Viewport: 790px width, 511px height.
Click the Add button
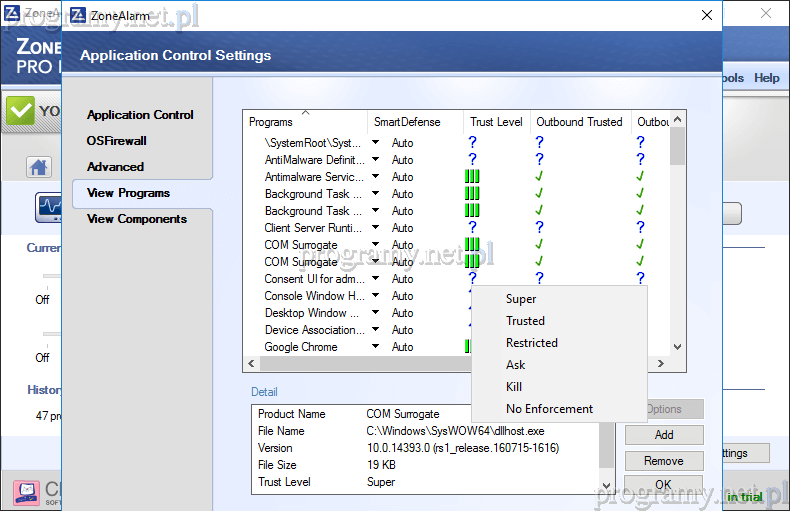[664, 435]
